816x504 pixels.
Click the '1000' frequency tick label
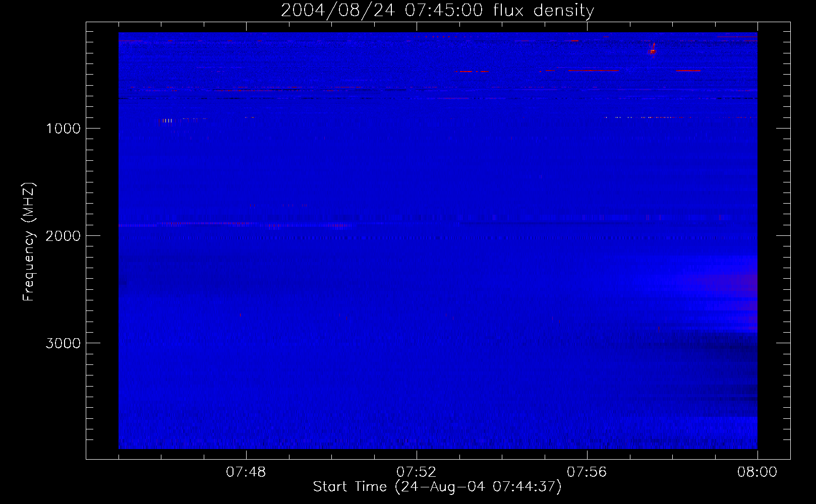[x=63, y=129]
